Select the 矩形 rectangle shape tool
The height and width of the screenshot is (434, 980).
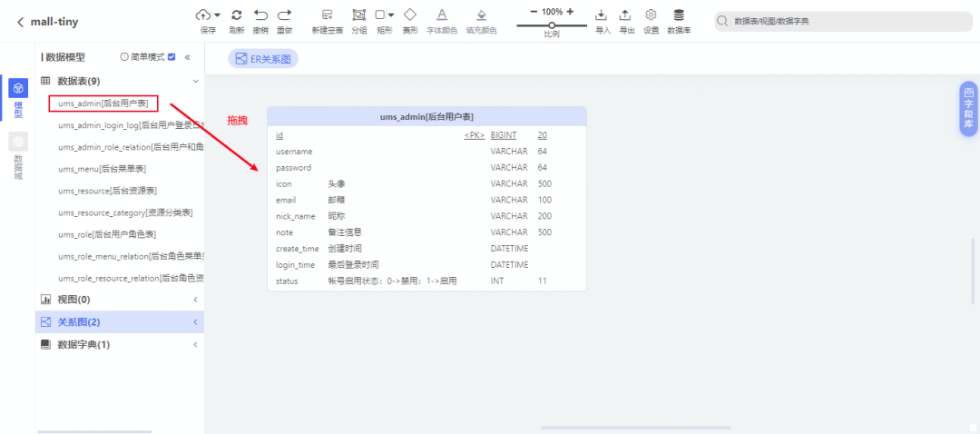(x=380, y=15)
